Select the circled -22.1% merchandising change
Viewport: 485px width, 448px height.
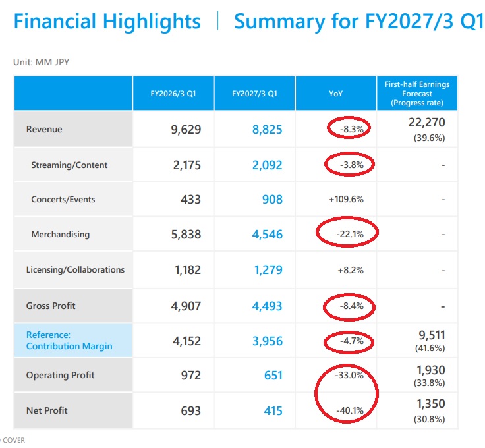(350, 234)
